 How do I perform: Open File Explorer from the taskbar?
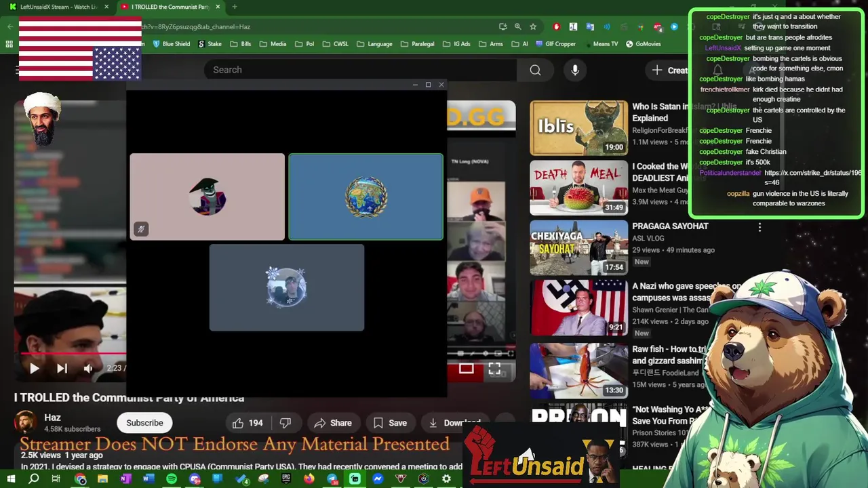(x=102, y=479)
